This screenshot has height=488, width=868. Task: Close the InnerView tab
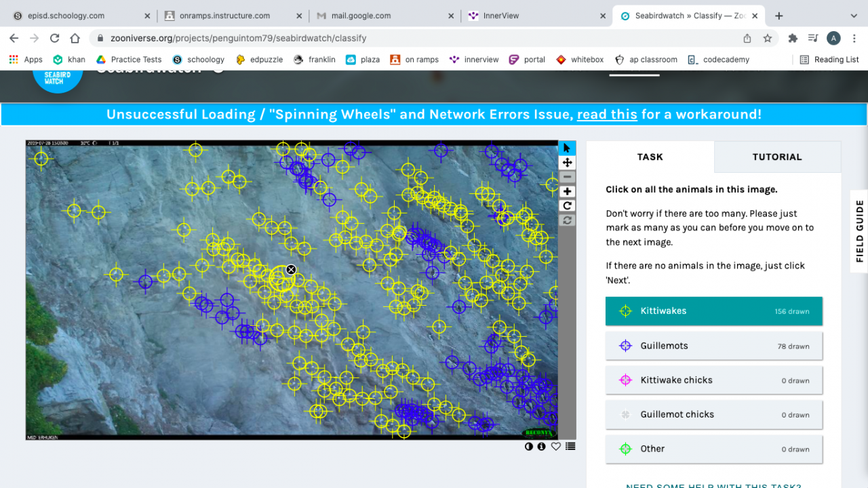[601, 16]
